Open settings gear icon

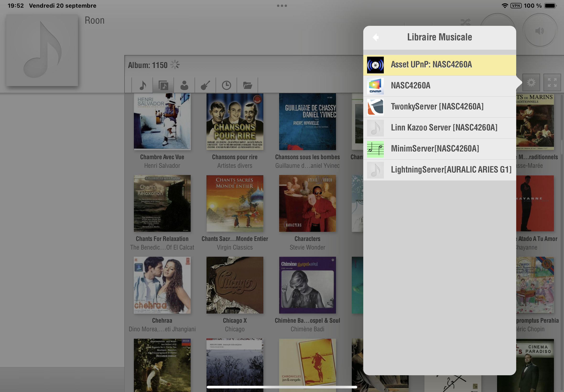[531, 82]
